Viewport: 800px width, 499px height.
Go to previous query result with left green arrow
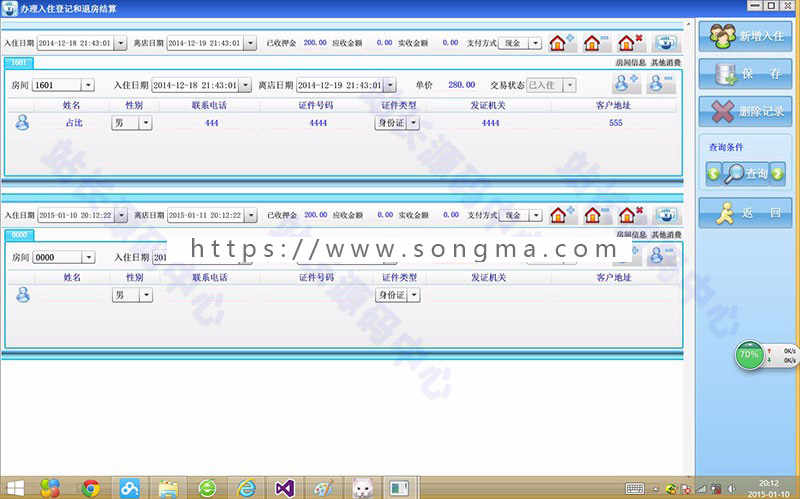pyautogui.click(x=713, y=174)
